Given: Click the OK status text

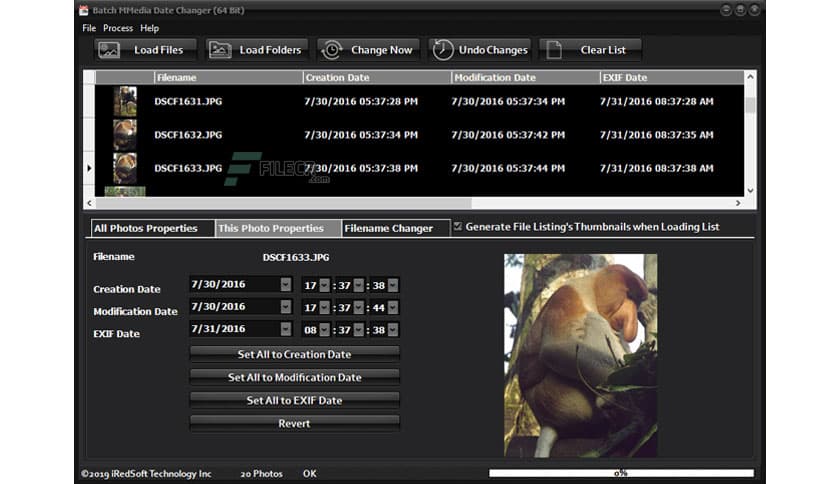Looking at the screenshot, I should pyautogui.click(x=310, y=473).
